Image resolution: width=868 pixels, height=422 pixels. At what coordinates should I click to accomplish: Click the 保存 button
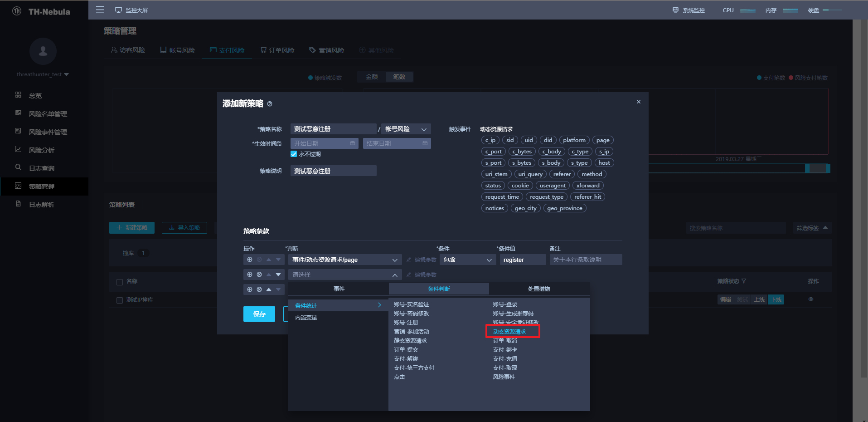coord(259,314)
